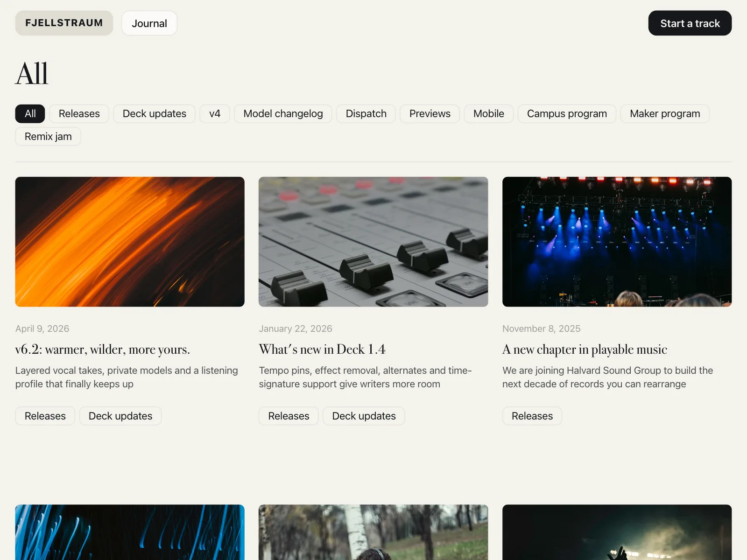Open the Campus program filter
Screen dimensions: 747x560
point(567,113)
